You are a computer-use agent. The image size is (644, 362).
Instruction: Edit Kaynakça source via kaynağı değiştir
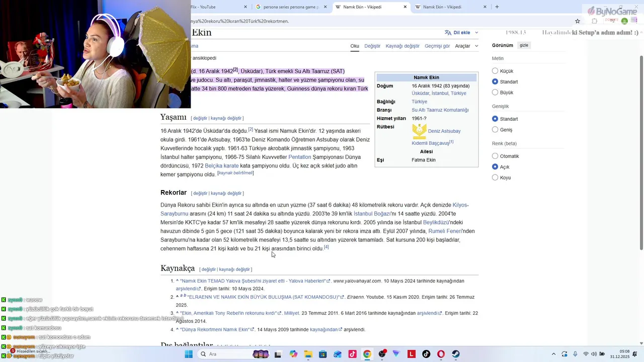(234, 269)
